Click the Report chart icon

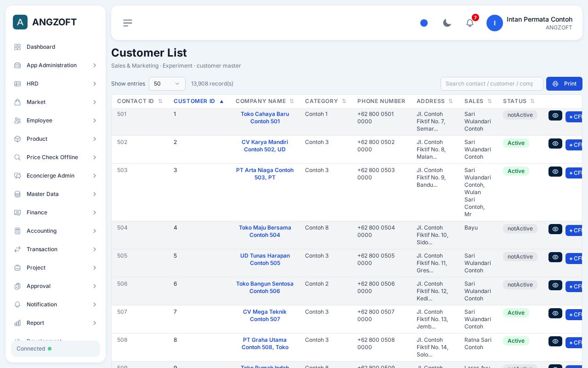click(x=17, y=323)
